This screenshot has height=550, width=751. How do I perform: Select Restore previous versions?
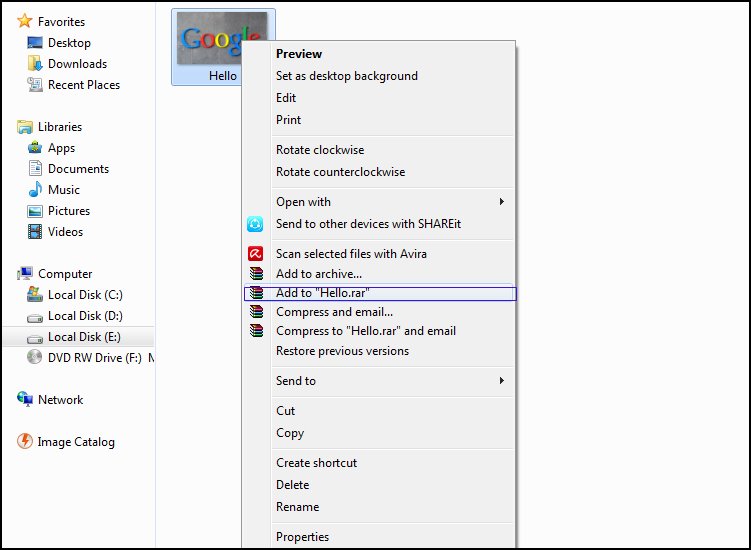(378, 351)
